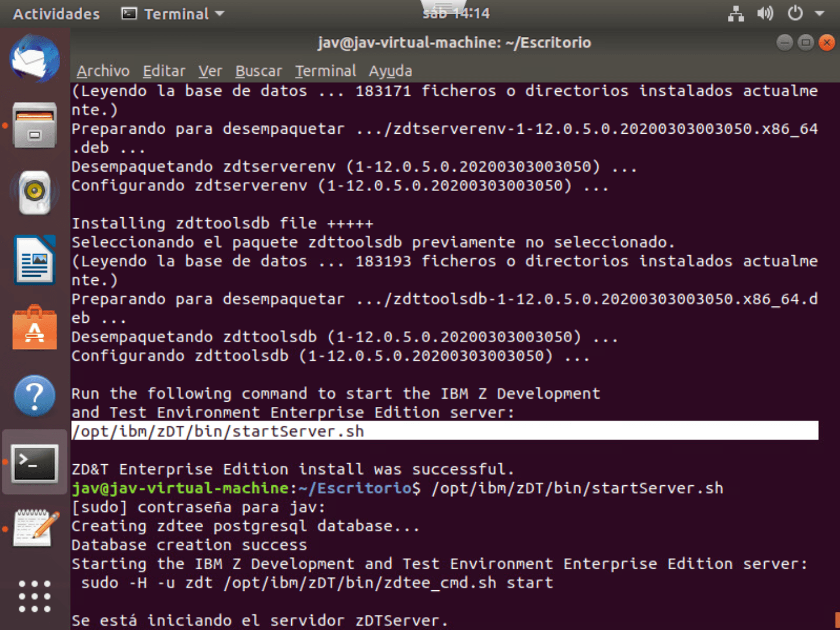Viewport: 840px width, 630px height.
Task: Open the Editar menu
Action: (x=163, y=71)
